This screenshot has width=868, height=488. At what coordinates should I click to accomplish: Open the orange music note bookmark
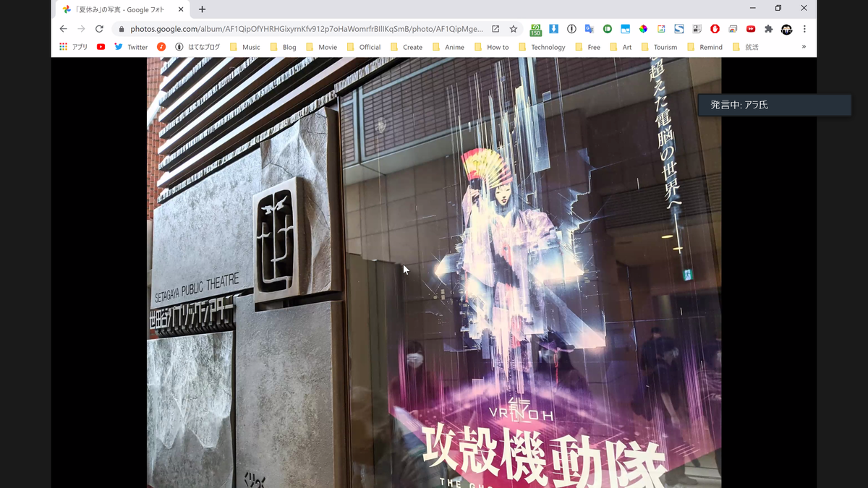click(x=161, y=47)
